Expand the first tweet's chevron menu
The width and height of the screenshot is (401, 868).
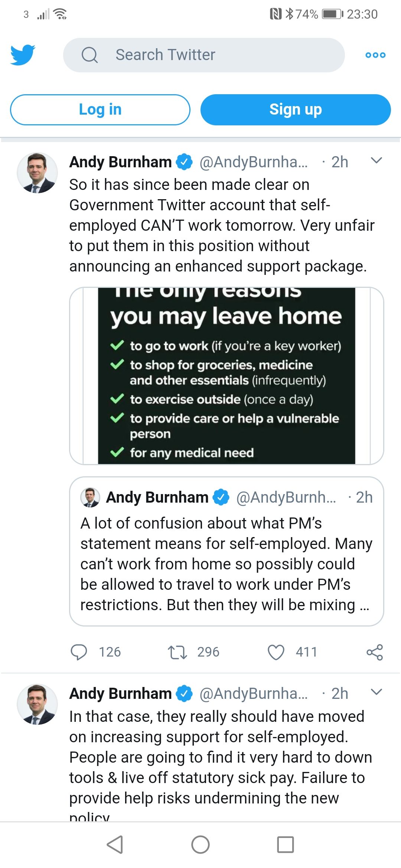(376, 160)
